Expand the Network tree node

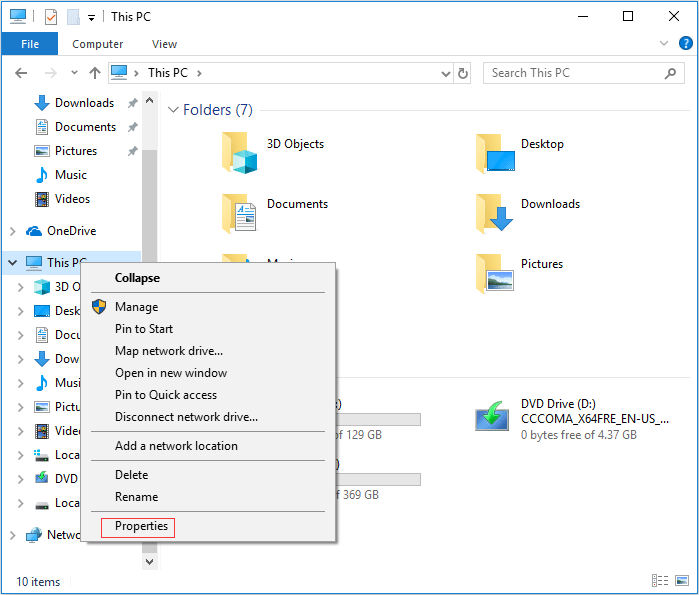[x=12, y=535]
